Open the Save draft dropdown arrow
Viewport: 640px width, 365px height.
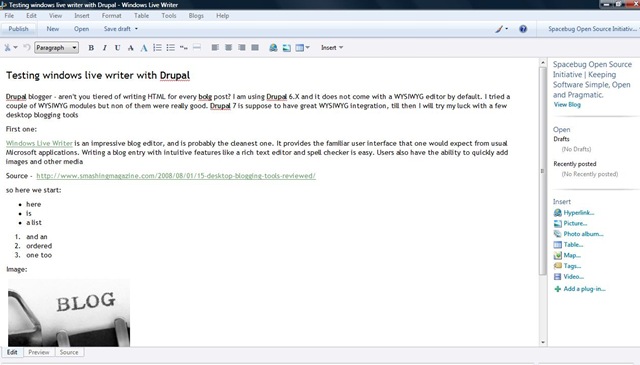pyautogui.click(x=136, y=29)
